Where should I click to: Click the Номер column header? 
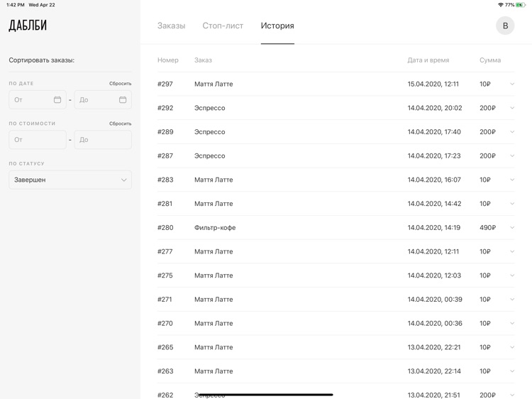[x=168, y=60]
